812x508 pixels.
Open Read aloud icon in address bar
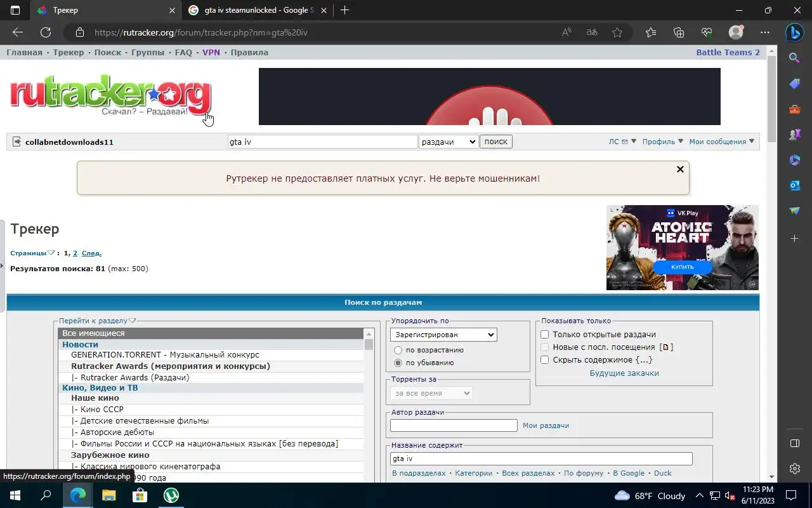[x=566, y=32]
